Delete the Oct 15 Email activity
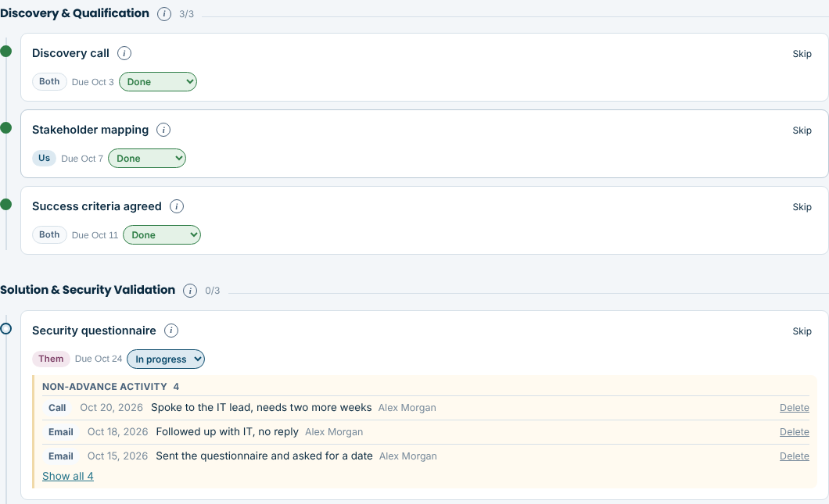Viewport: 829px width, 504px height. [794, 456]
